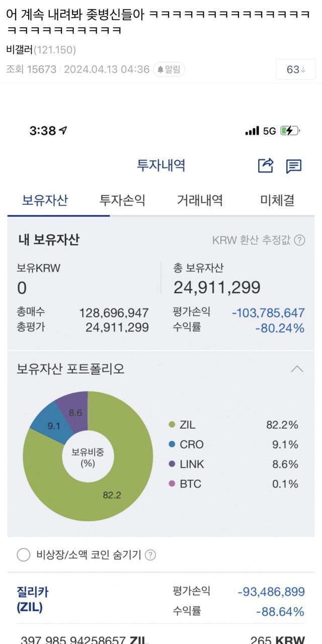Open the chat message icon

pos(294,166)
